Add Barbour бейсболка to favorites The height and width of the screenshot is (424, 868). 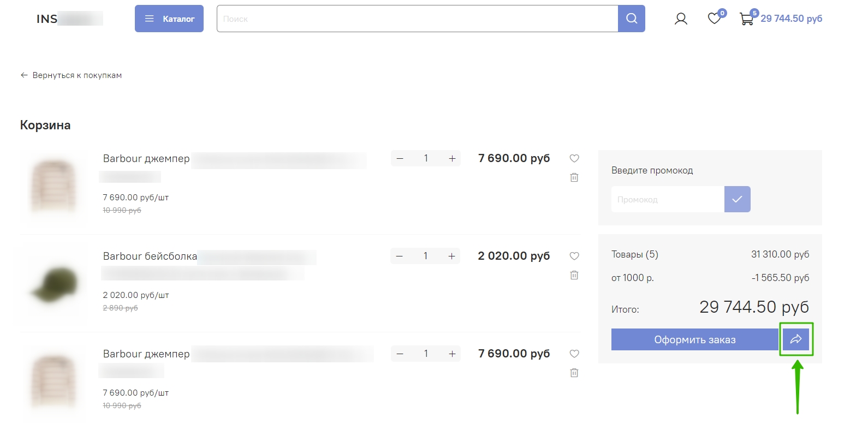[x=574, y=256]
